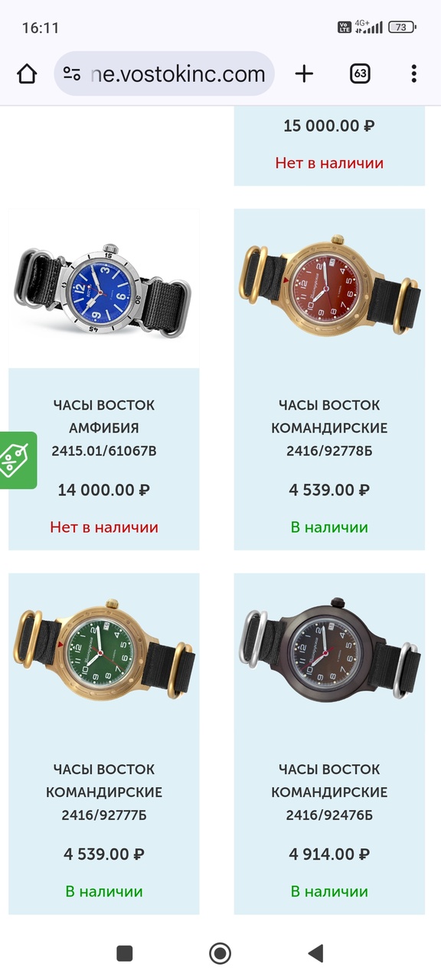Open title link Командирские 2416/92778Б
This screenshot has width=441, height=980.
click(x=329, y=428)
